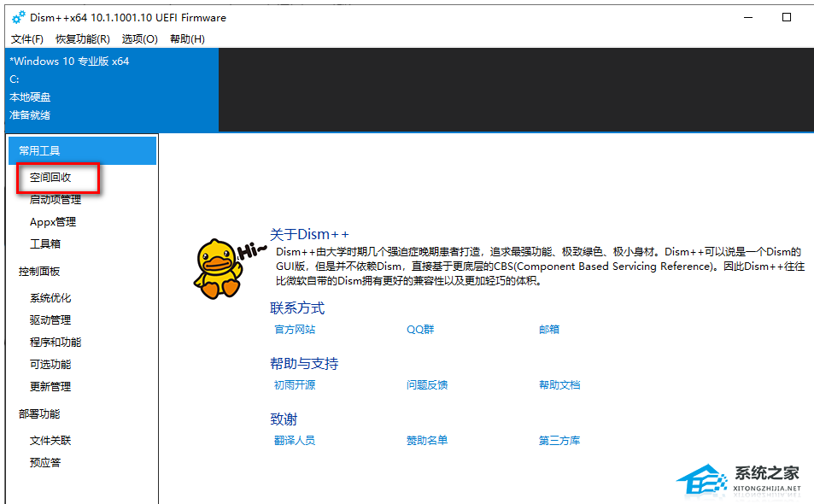Select 系统优化 under 控制面板

(x=50, y=298)
